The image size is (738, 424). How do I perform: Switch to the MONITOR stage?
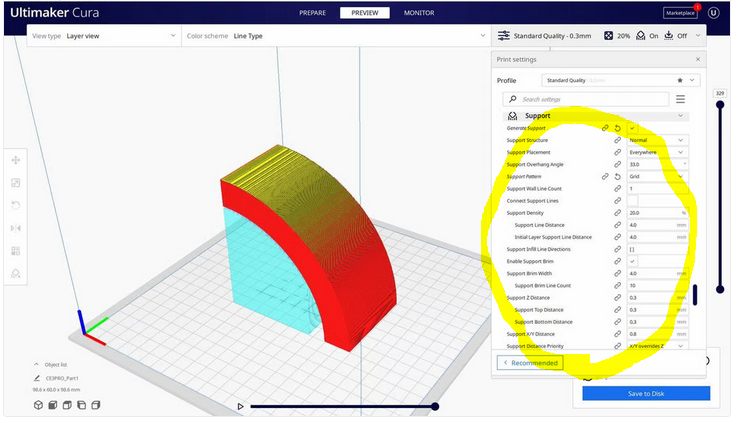click(419, 13)
